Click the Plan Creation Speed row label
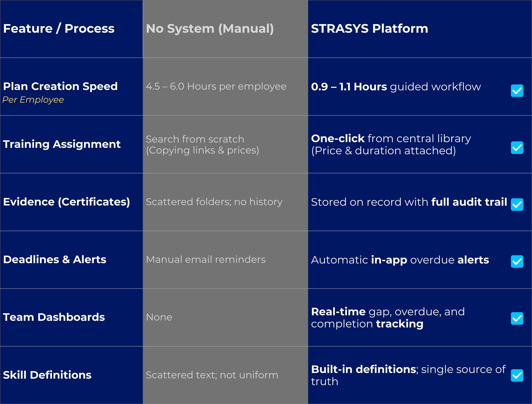532x404 pixels. [x=60, y=86]
